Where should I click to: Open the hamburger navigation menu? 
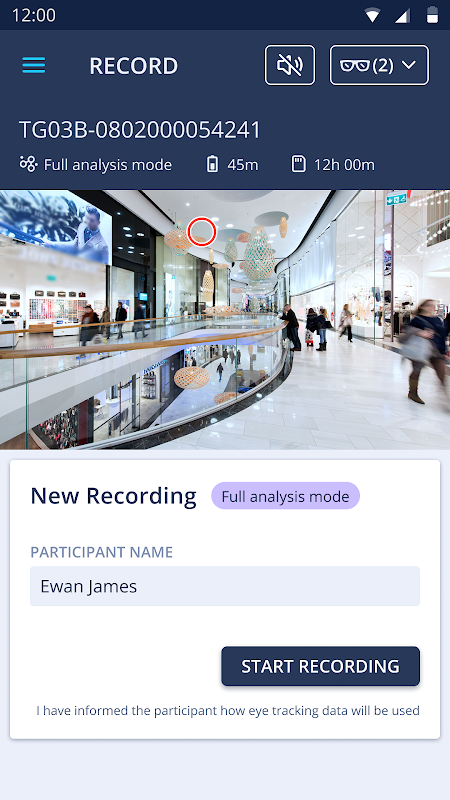[x=34, y=65]
